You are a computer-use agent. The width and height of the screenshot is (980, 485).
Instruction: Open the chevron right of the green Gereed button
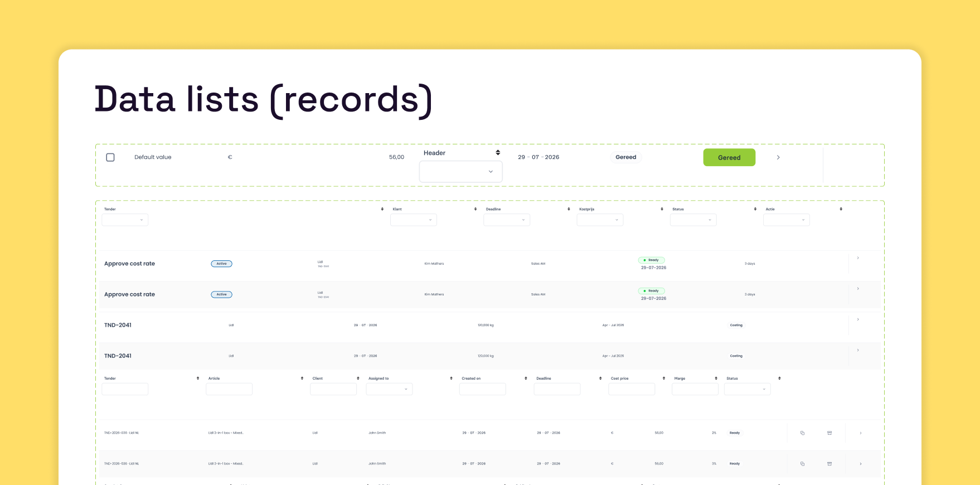coord(778,157)
